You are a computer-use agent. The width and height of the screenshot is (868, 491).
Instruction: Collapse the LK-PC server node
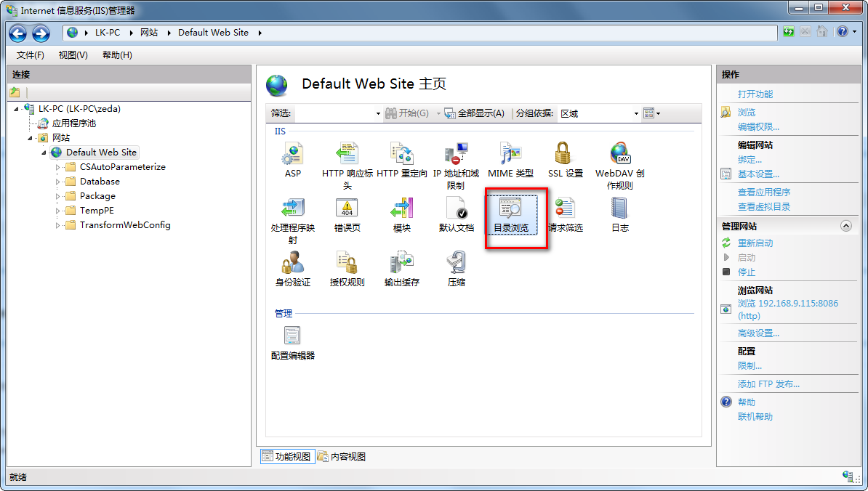tap(16, 109)
